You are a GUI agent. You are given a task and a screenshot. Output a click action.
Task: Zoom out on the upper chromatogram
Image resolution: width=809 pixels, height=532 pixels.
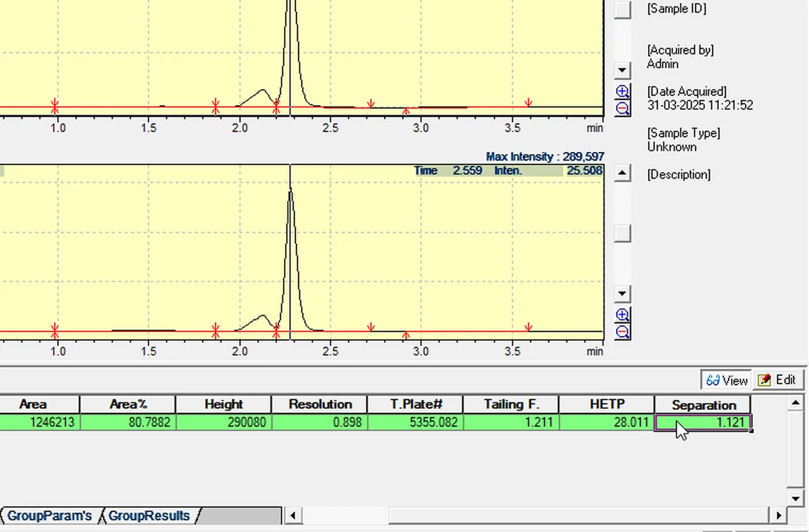[623, 109]
